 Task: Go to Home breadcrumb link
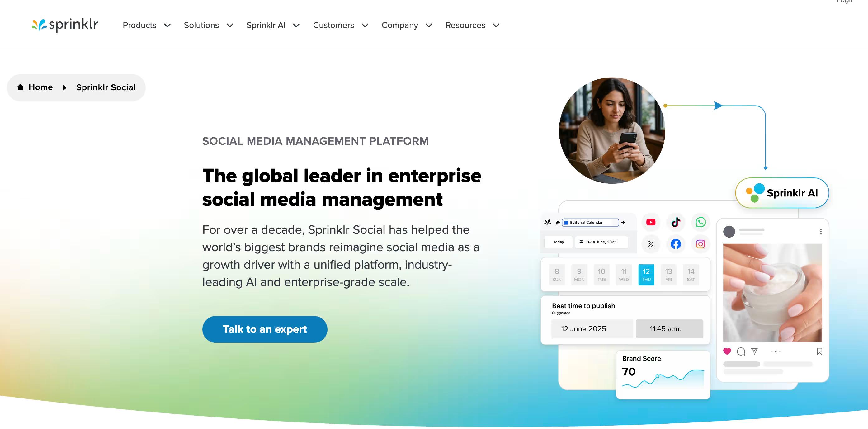[x=40, y=87]
